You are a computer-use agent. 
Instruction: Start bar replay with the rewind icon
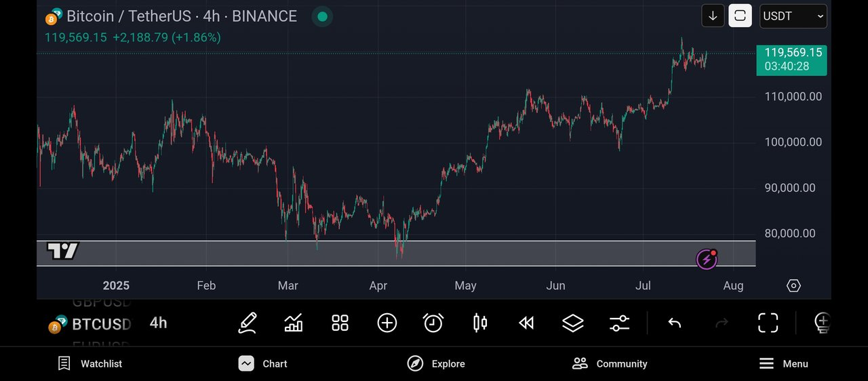pos(526,323)
